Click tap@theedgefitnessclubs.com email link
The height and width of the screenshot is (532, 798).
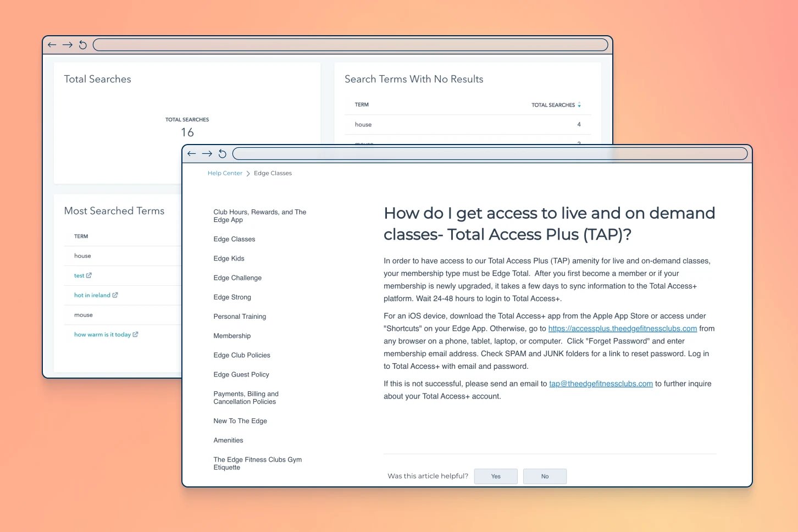pos(601,384)
